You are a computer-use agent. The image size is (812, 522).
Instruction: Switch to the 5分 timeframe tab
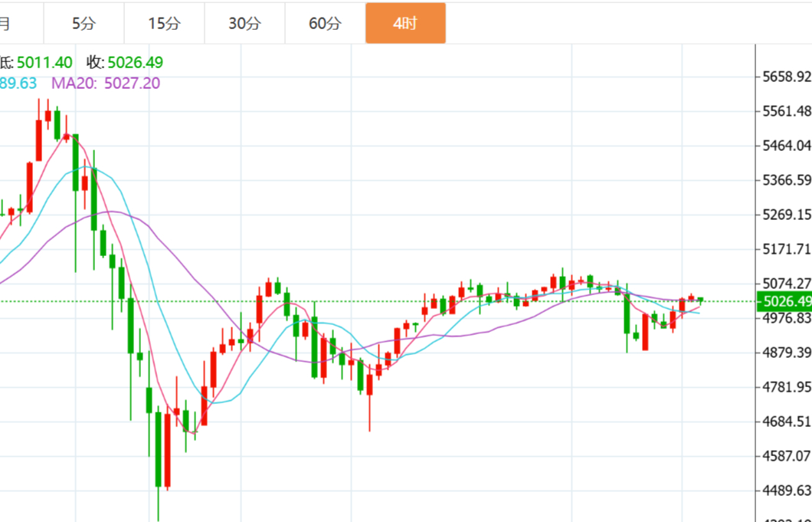[x=83, y=24]
